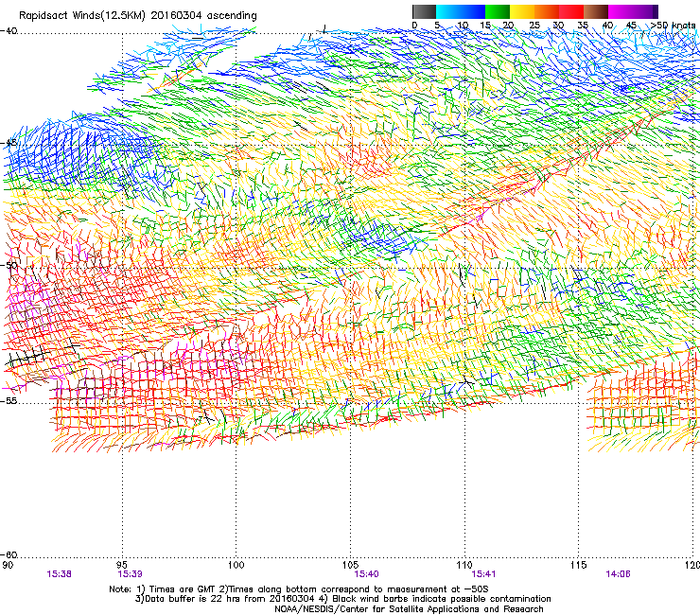Click the '-50' latitude axis label
The image size is (700, 615).
click(9, 265)
